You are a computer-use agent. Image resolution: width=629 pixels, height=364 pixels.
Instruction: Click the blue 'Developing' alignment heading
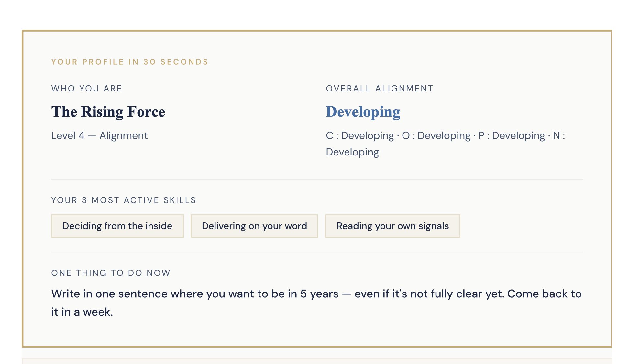[x=363, y=112]
